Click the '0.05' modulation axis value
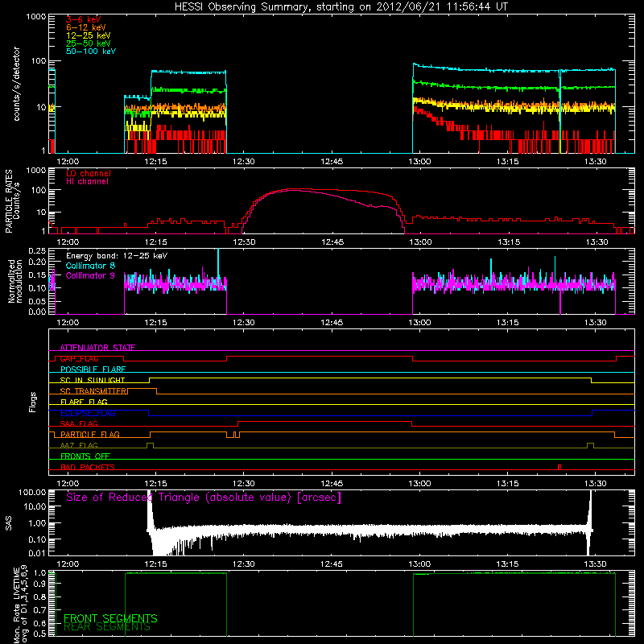 tap(37, 301)
